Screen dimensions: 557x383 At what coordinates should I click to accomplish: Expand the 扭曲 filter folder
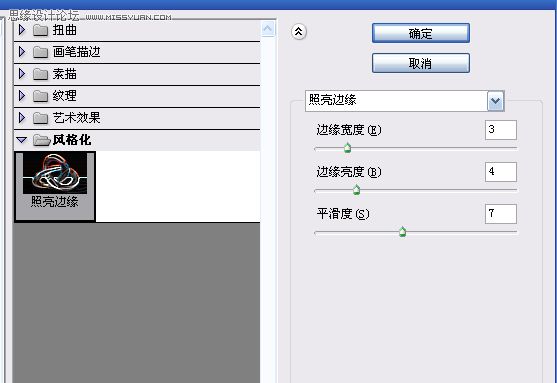click(22, 30)
